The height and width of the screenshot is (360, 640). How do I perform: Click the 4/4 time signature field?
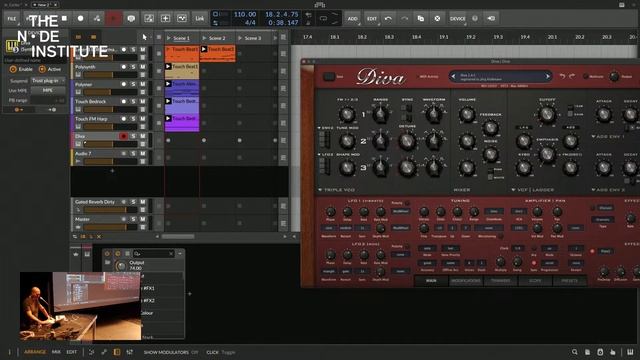coord(249,22)
